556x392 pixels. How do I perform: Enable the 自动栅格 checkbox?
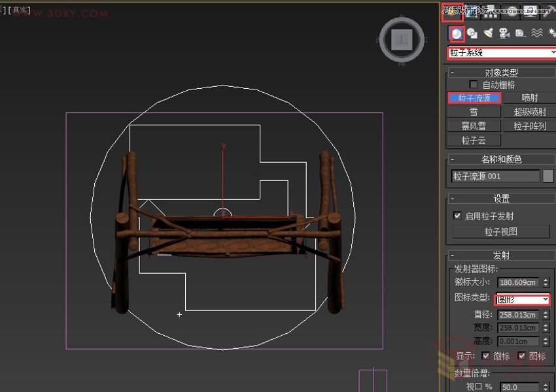coord(474,84)
